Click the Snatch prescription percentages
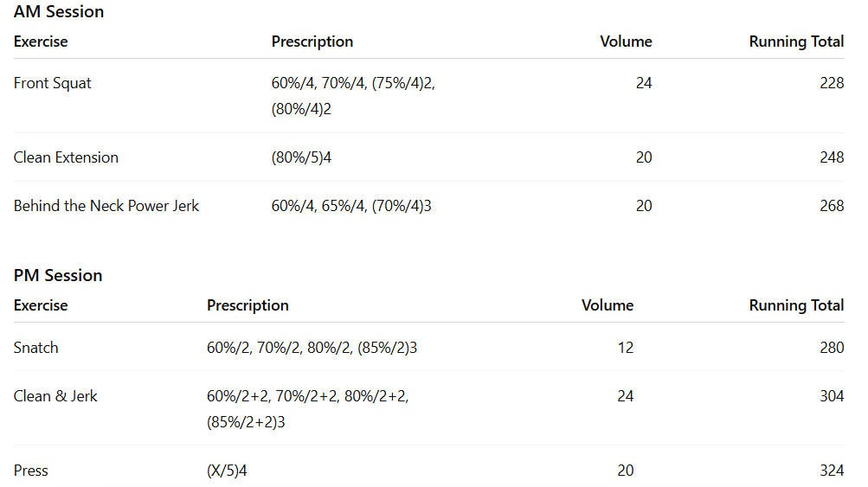The width and height of the screenshot is (868, 487). 312,348
